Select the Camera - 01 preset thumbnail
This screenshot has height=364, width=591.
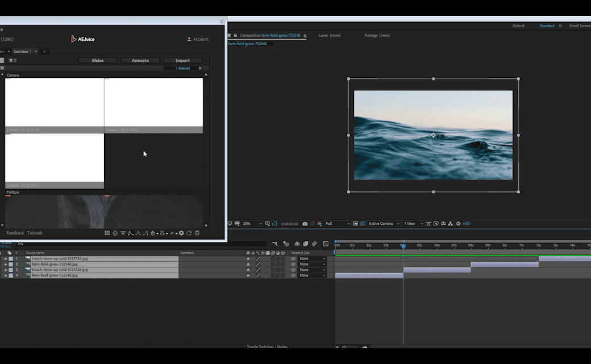coord(55,105)
